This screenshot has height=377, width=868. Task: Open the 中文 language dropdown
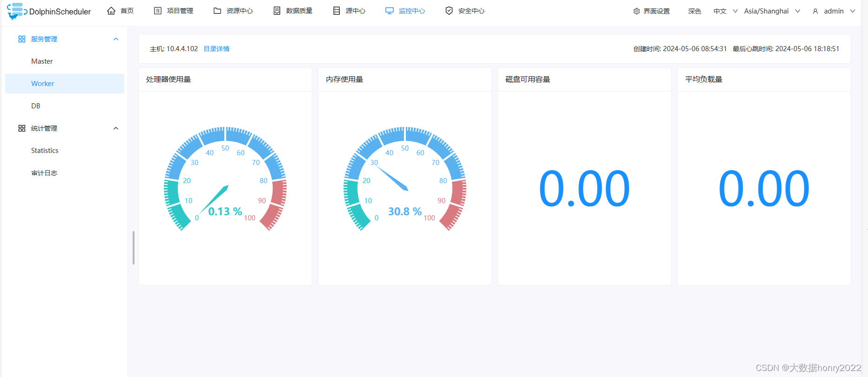pyautogui.click(x=726, y=11)
